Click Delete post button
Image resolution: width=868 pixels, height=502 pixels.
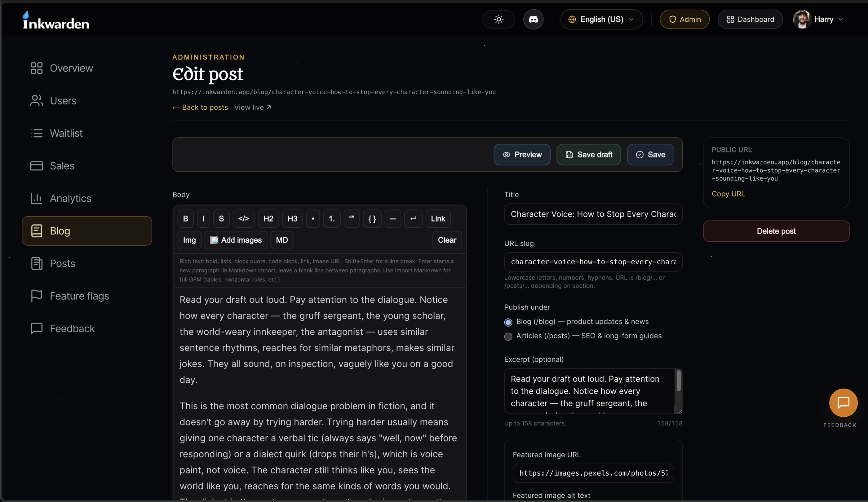776,231
